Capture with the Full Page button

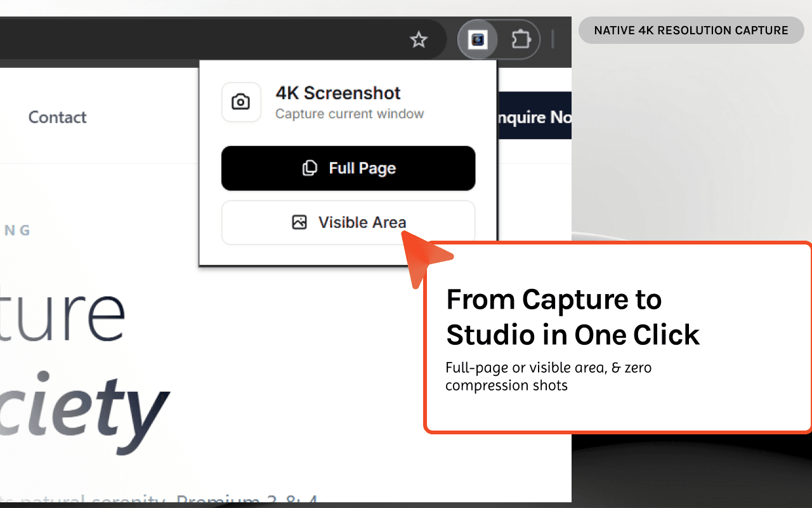click(x=348, y=168)
